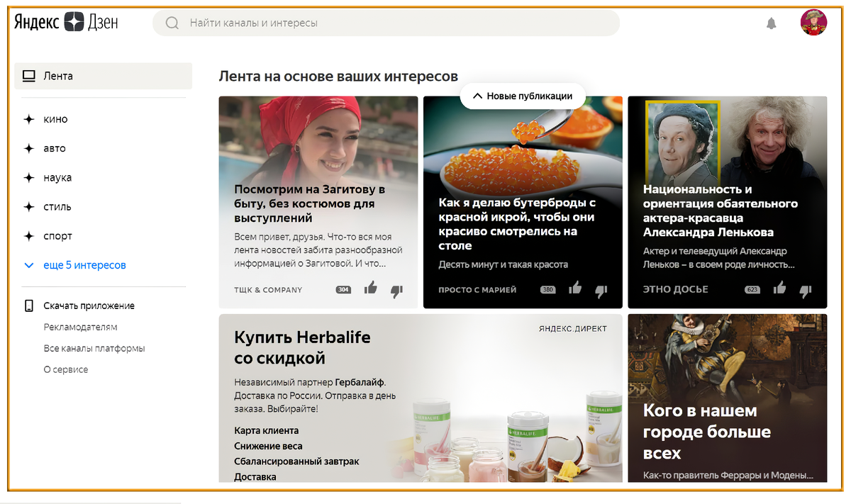Click the star icon next to спорт
The width and height of the screenshot is (851, 504).
(29, 236)
